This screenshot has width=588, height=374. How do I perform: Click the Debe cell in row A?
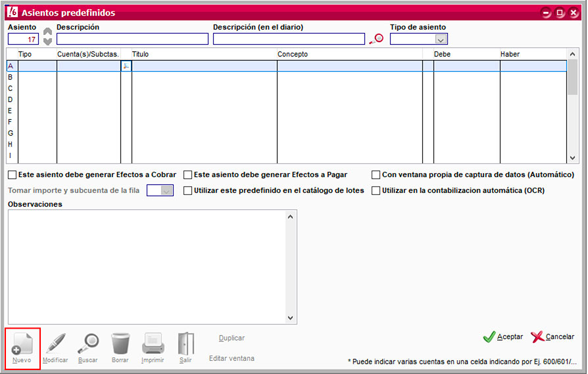(x=466, y=66)
